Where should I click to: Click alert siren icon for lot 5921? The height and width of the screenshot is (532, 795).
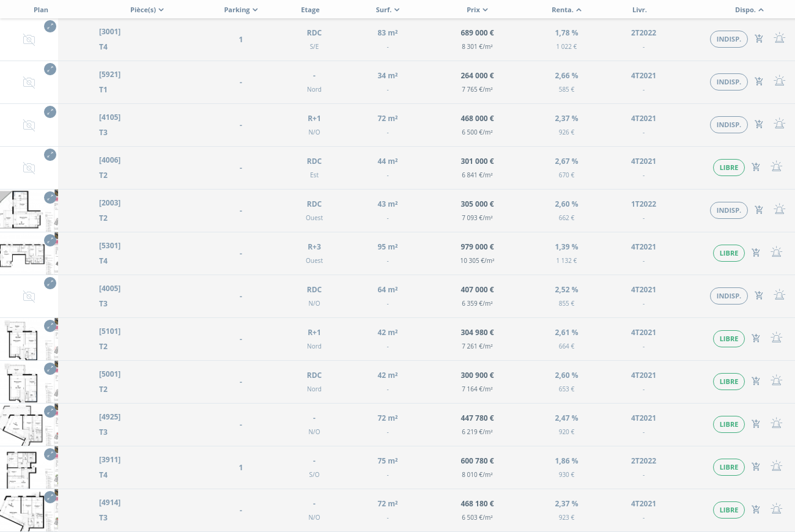coord(779,82)
